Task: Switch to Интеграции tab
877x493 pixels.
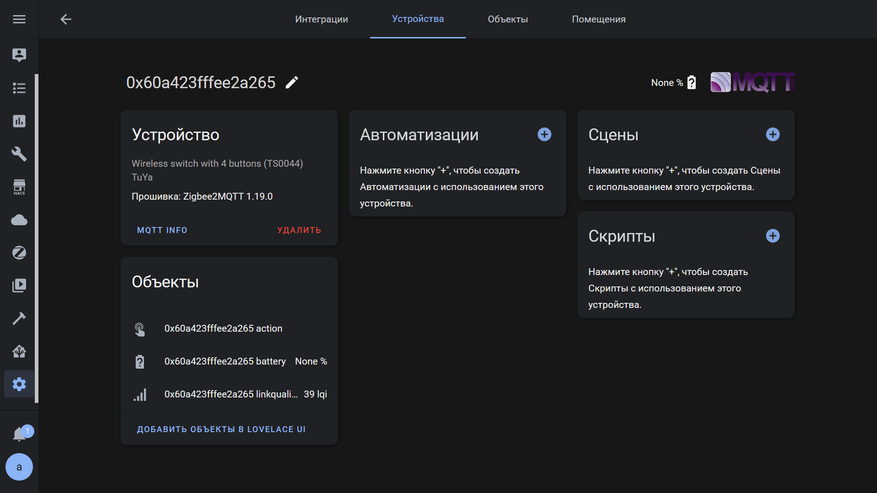Action: 321,19
